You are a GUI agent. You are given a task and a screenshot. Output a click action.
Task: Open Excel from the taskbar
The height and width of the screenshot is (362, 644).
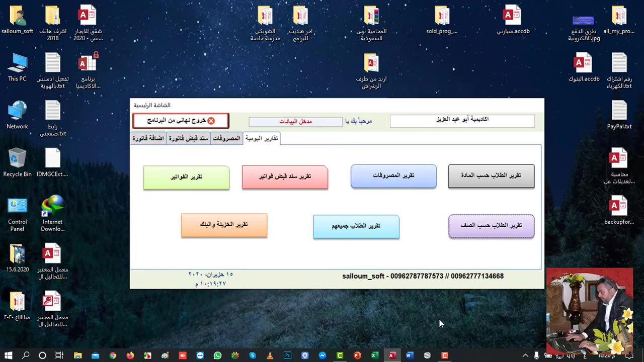375,355
